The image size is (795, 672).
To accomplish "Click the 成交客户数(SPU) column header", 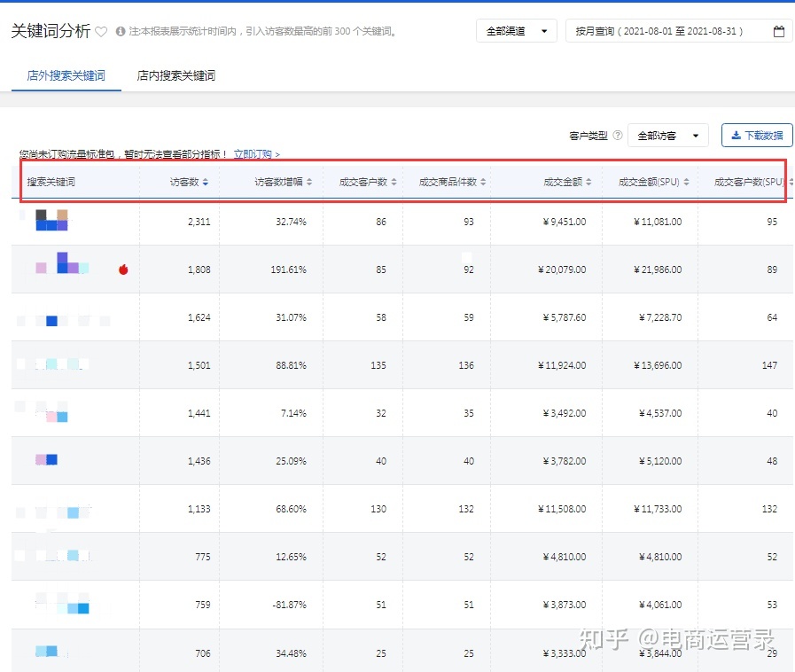I will (749, 182).
